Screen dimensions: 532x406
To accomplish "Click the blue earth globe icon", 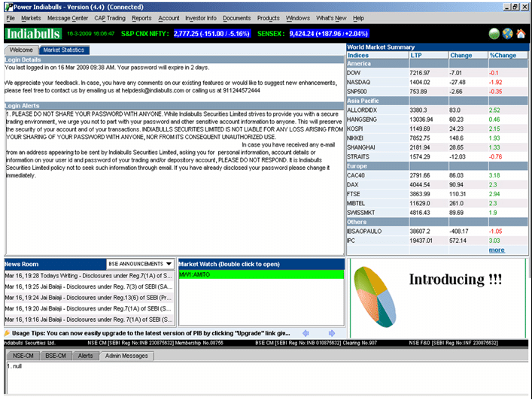I will pyautogui.click(x=507, y=34).
